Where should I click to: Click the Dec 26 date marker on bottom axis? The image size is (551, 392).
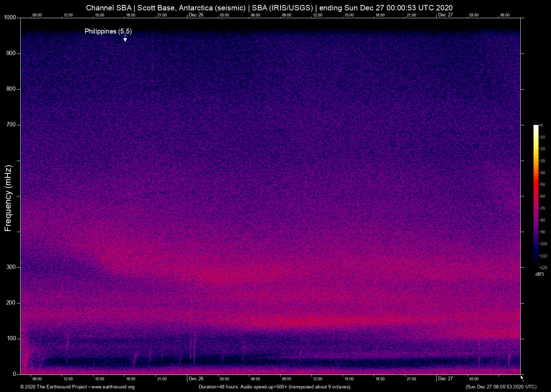(196, 379)
